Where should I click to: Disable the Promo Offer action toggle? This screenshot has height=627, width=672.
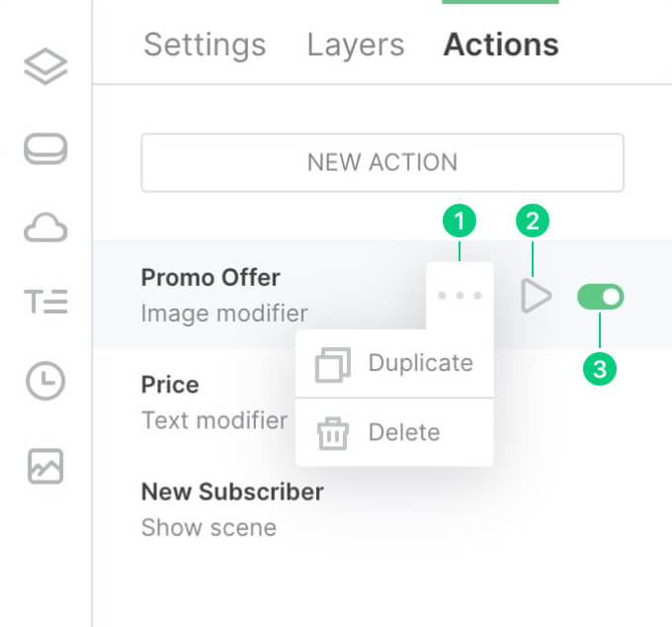(x=601, y=296)
